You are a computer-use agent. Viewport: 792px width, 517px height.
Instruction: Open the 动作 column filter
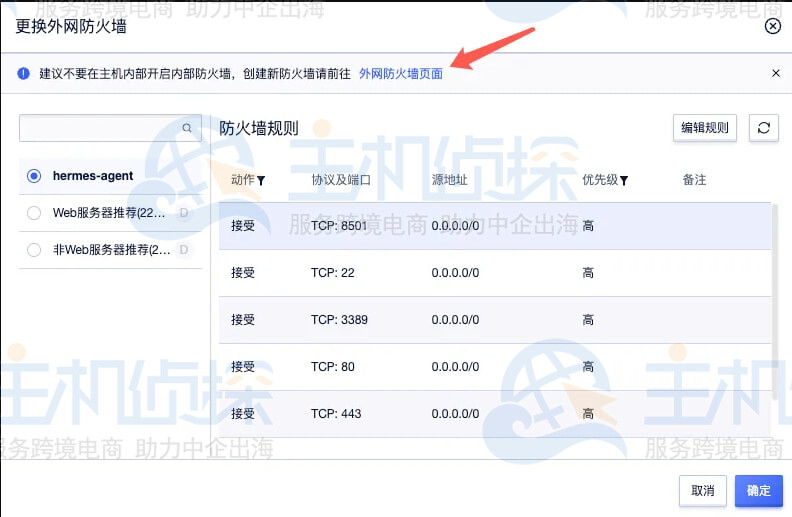click(x=261, y=181)
